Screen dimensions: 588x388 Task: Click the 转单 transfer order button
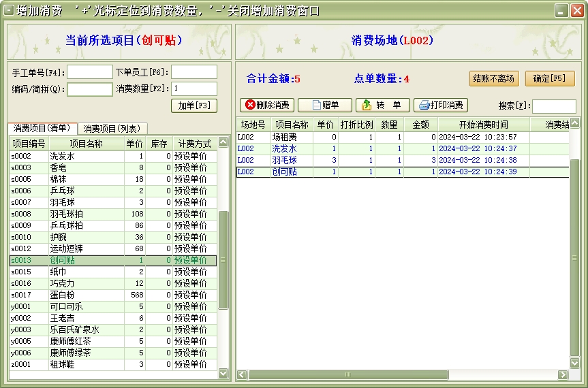point(382,105)
